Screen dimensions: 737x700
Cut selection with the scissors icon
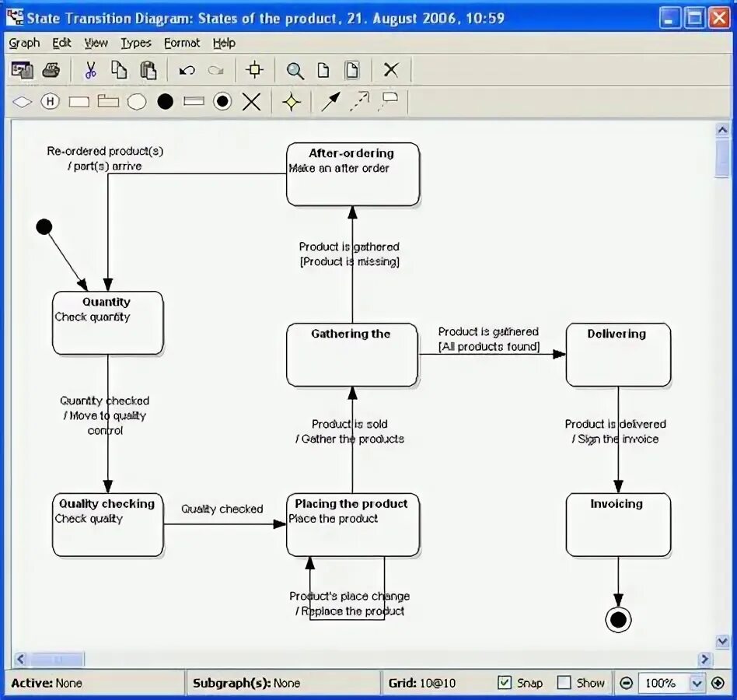pyautogui.click(x=91, y=71)
